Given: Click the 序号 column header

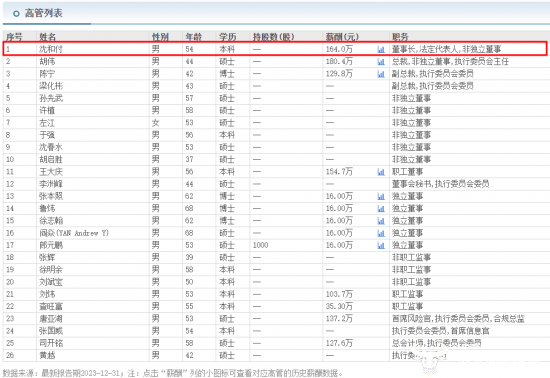Looking at the screenshot, I should pos(14,37).
